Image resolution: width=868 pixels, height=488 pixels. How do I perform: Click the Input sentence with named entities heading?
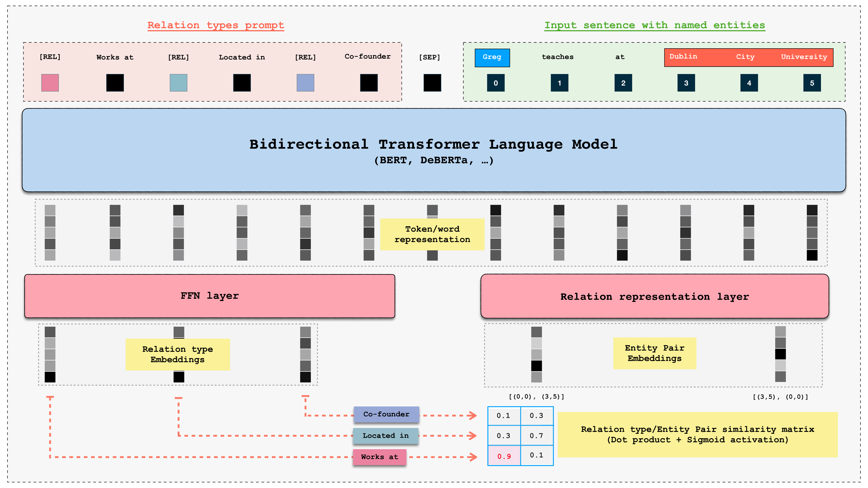click(654, 25)
